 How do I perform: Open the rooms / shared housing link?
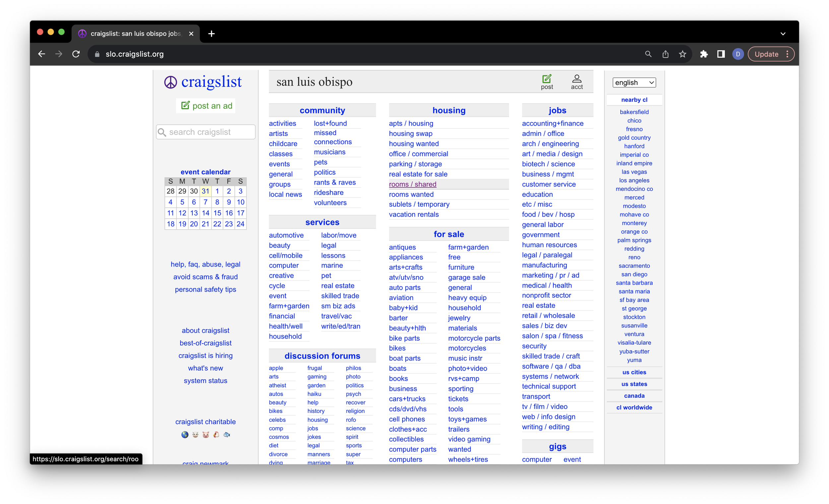(x=413, y=184)
